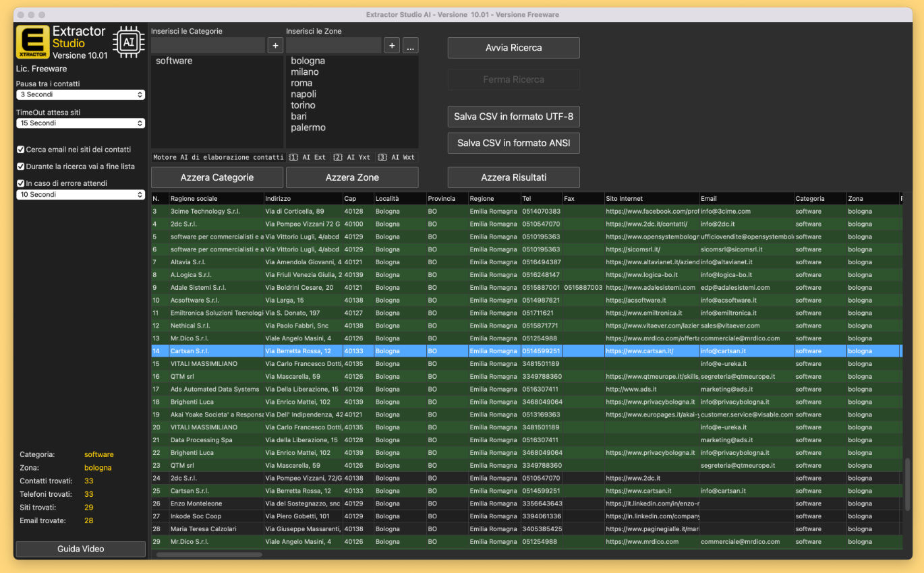Click the AI chip icon
The height and width of the screenshot is (573, 924).
click(x=128, y=42)
